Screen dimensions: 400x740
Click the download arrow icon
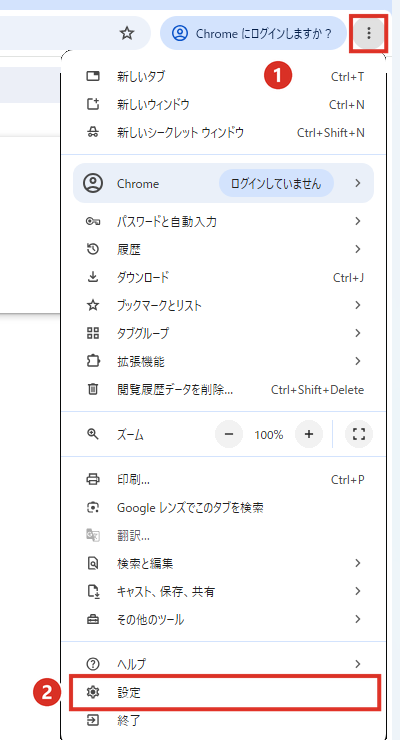93,278
